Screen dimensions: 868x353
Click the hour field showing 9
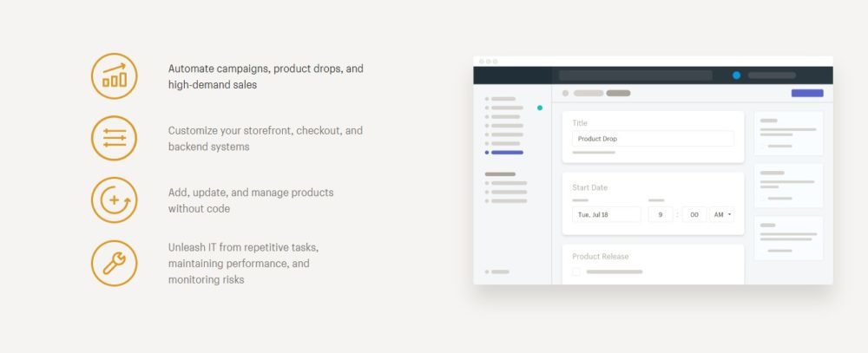pos(660,214)
